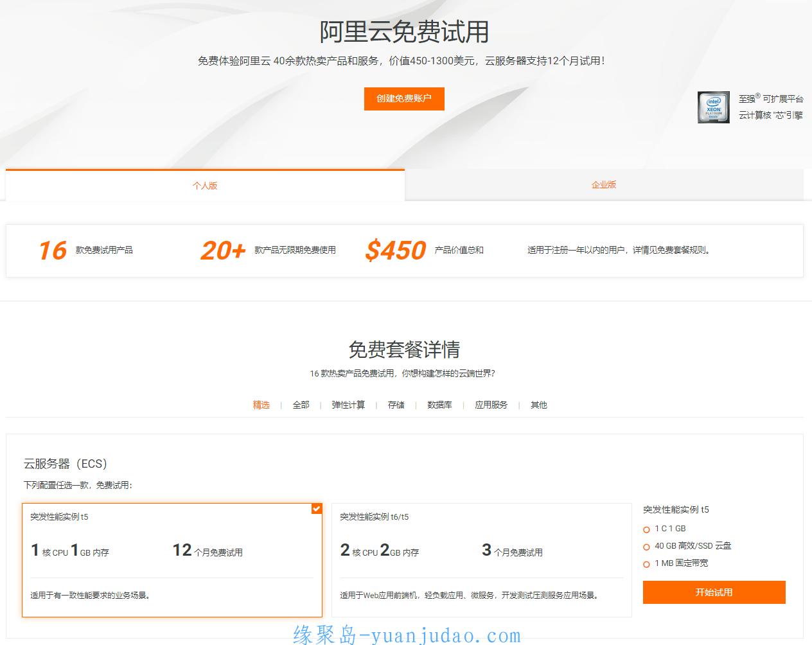
Task: Click the 云服务器（ECS） title
Action: [66, 464]
